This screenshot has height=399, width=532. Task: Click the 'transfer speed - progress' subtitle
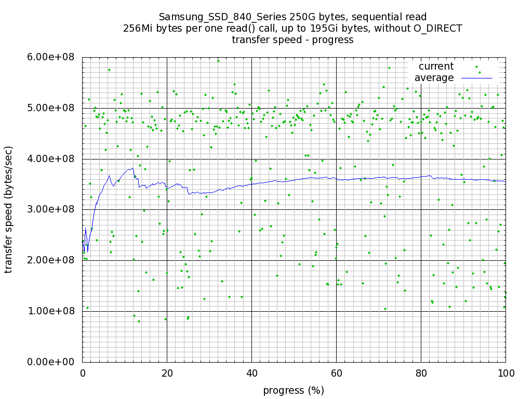click(292, 39)
